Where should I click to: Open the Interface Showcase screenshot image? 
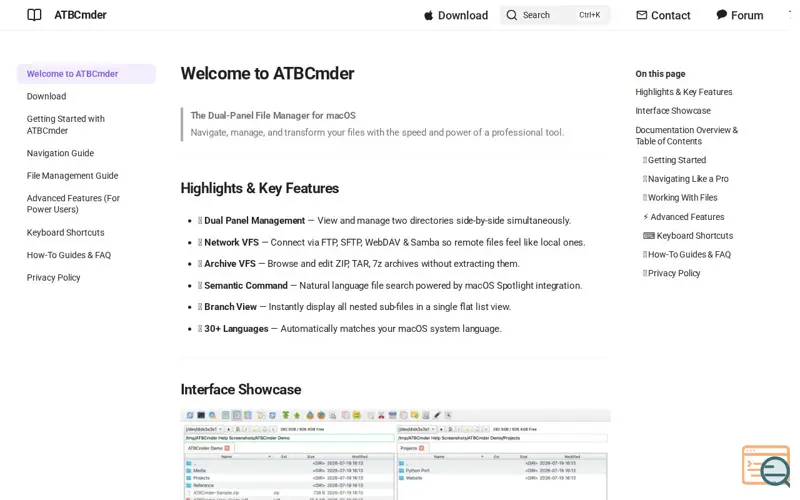pyautogui.click(x=395, y=455)
